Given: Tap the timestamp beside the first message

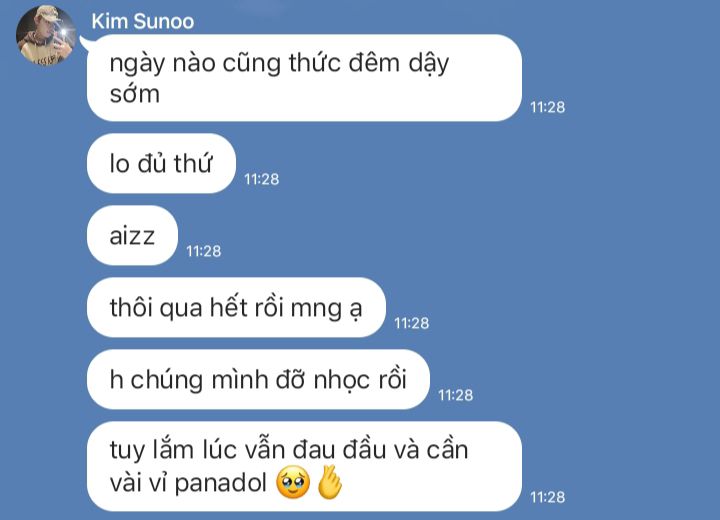Looking at the screenshot, I should (x=547, y=107).
